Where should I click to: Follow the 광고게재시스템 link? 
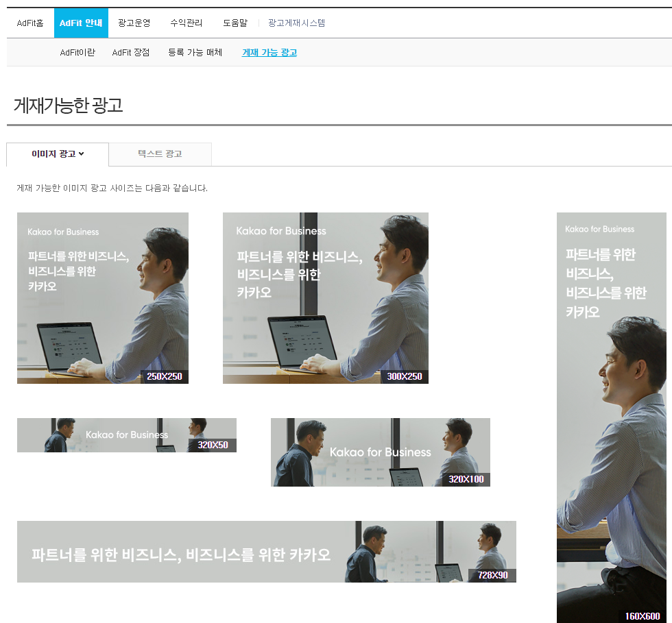[296, 23]
